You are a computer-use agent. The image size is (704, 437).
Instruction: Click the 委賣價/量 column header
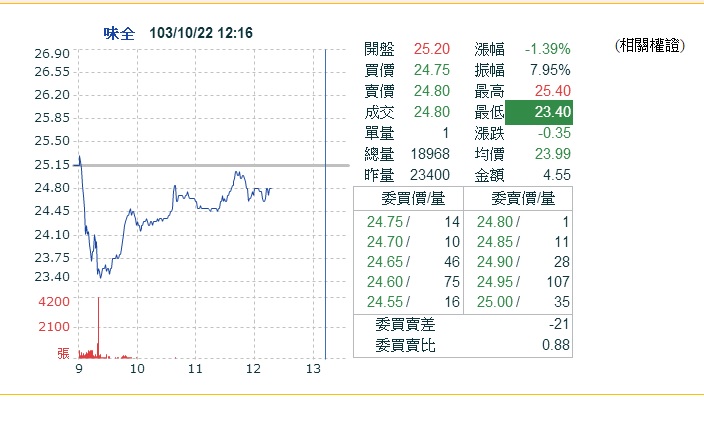click(523, 198)
